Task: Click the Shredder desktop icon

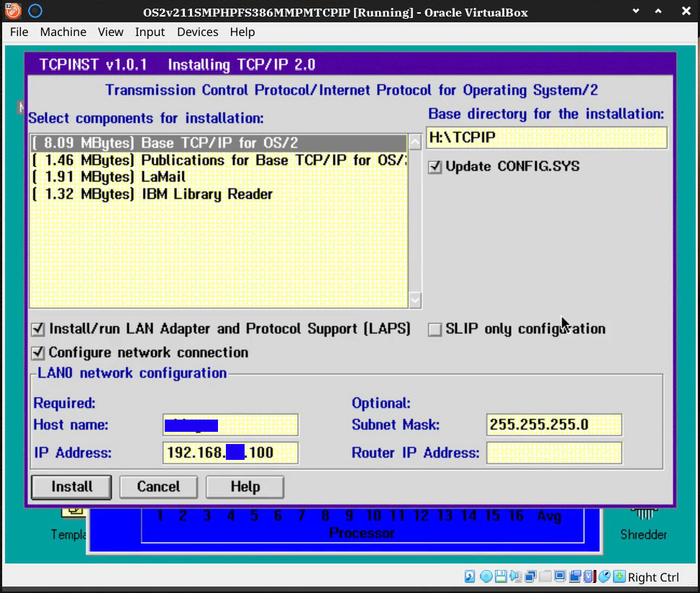Action: point(643,523)
